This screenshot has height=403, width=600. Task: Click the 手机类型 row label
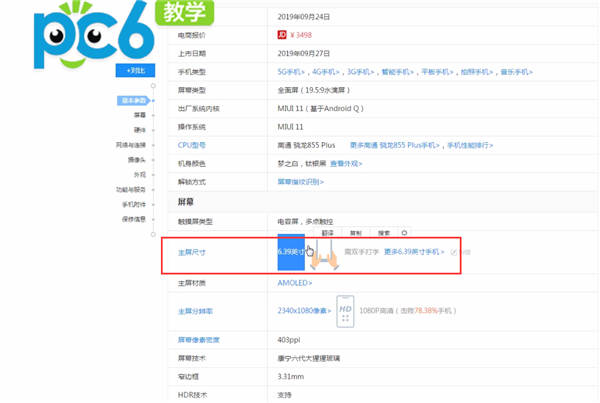click(192, 72)
